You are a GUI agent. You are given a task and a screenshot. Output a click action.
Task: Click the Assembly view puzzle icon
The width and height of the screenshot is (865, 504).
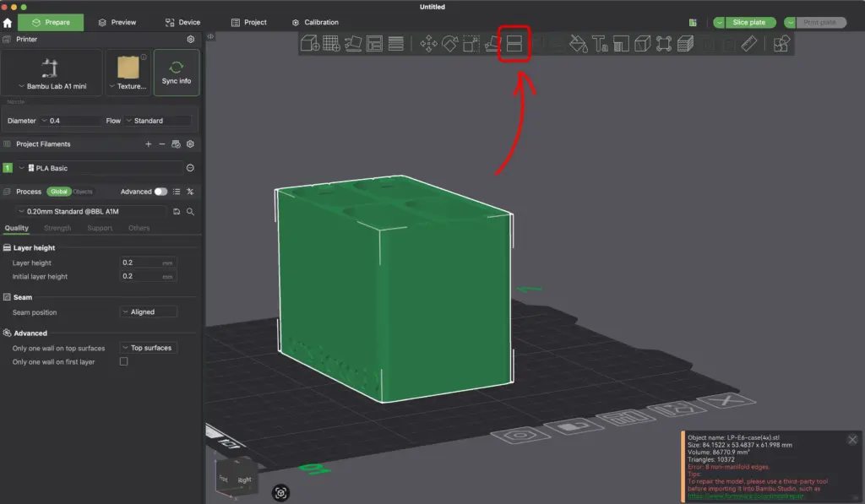tap(782, 44)
